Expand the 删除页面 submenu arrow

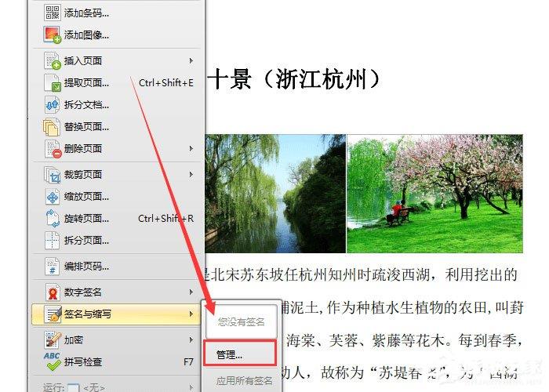point(191,149)
